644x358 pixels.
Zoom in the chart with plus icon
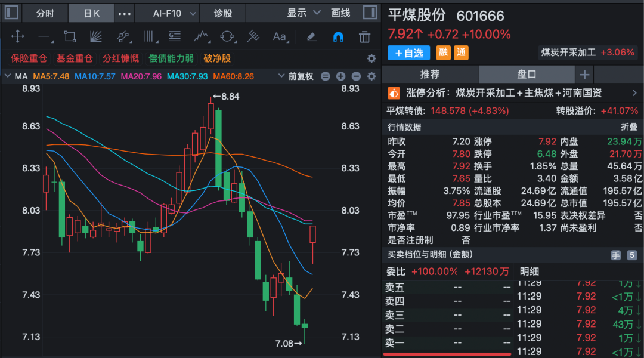[340, 76]
